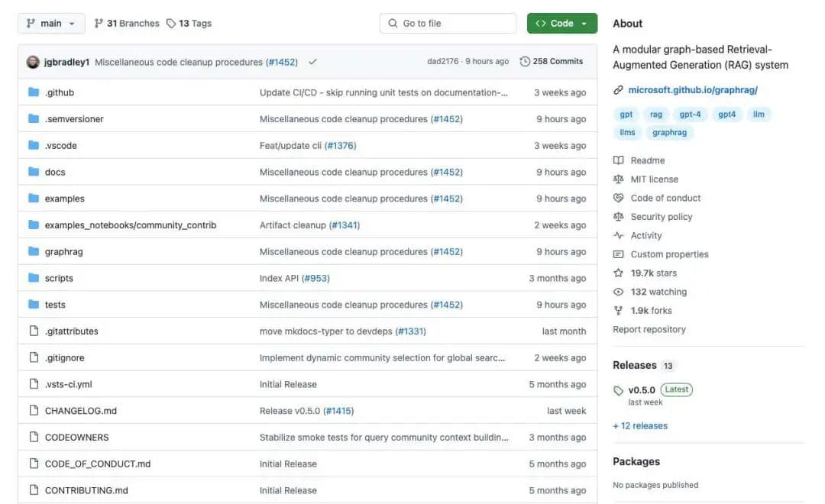Open the 258 Commits history
Screen dimensions: 825x504
point(551,62)
